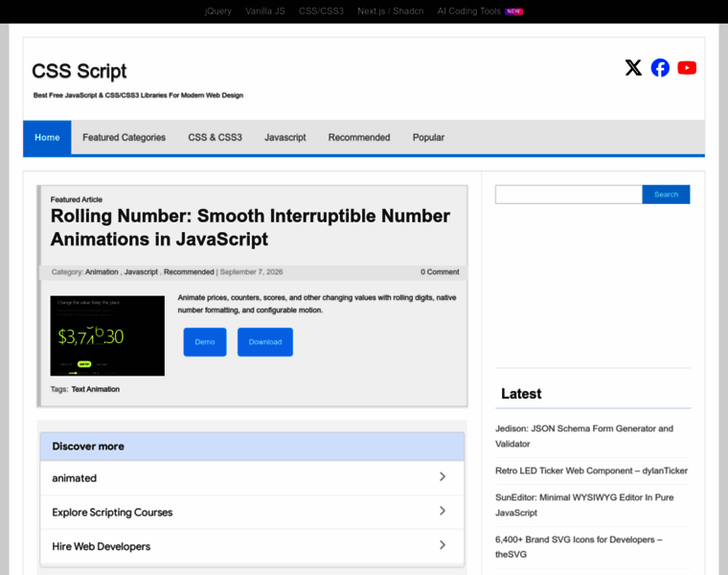Screen dimensions: 728x575
Task: Open 'Explore Scripting Courses' in Discover more
Action: 252,513
